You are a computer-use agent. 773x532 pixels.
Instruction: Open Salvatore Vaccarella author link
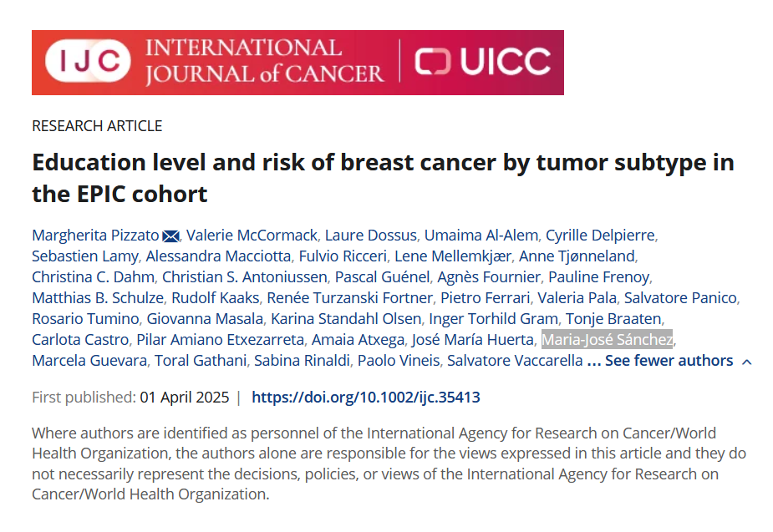pyautogui.click(x=513, y=361)
